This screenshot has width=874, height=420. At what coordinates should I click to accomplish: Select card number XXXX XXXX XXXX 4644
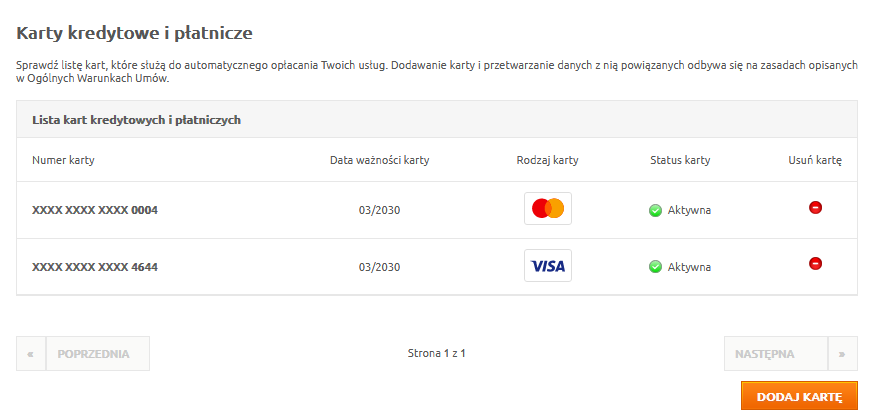[x=95, y=267]
